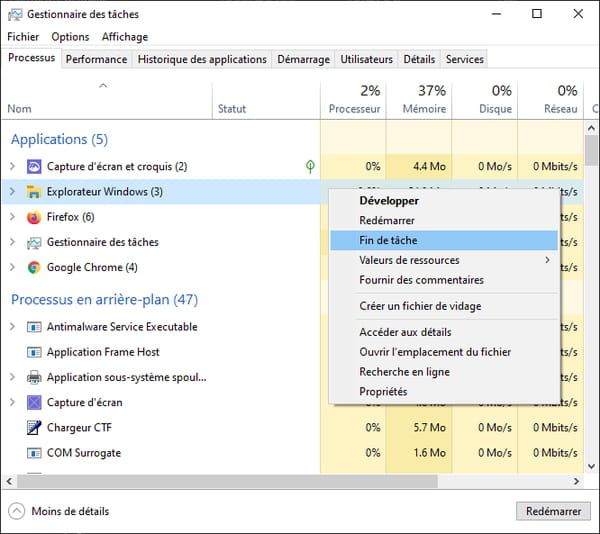
Task: Choose Propriétés in context menu
Action: pyautogui.click(x=444, y=392)
